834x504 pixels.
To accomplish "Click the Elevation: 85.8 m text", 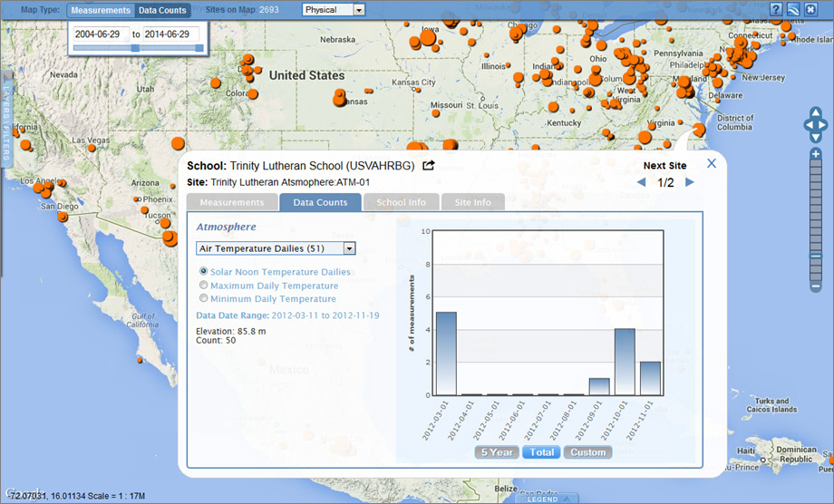I will tap(231, 331).
